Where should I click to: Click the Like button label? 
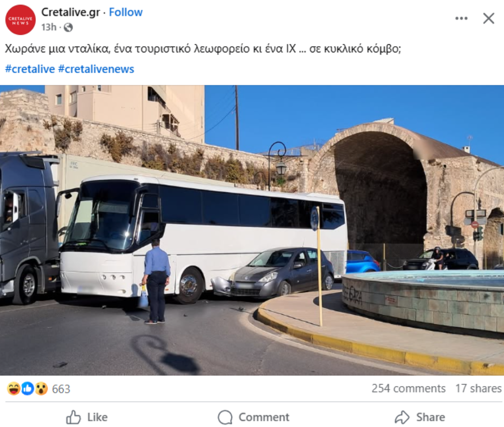[98, 418]
